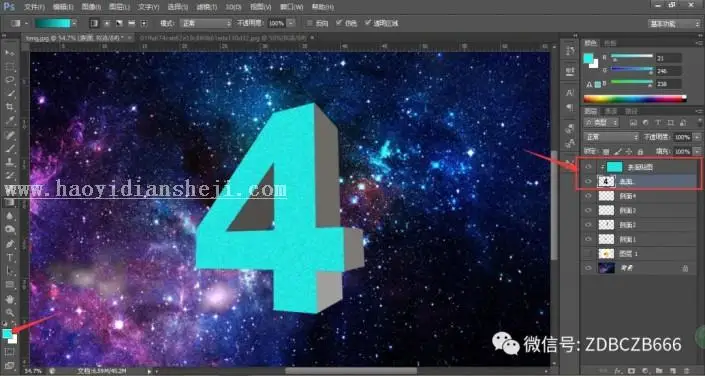Open Layers panel 不透明度 dropdown arrow
This screenshot has height=376, width=705.
click(x=697, y=137)
